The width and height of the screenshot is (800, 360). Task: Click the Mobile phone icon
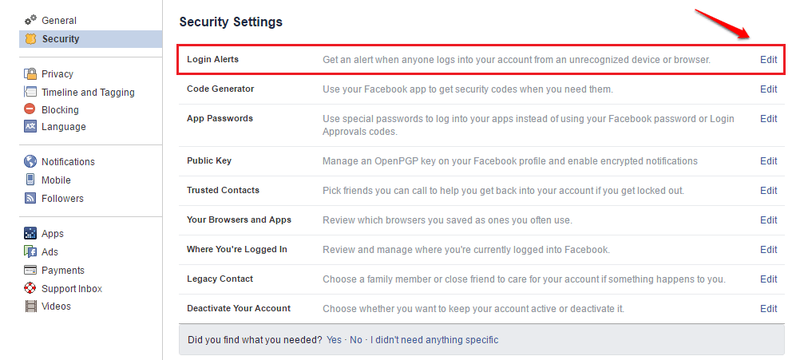31,179
